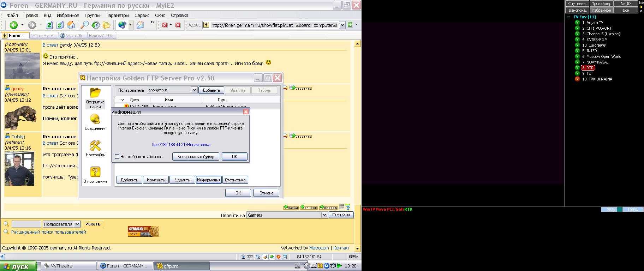The height and width of the screenshot is (271, 644).
Task: Click the user search input field
Action: (26, 224)
